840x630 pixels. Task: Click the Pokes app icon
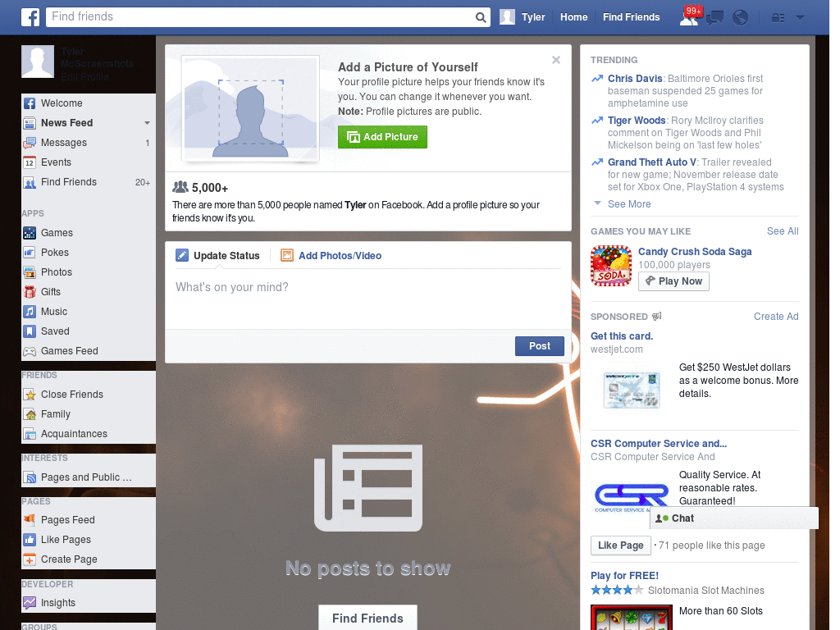coord(30,253)
